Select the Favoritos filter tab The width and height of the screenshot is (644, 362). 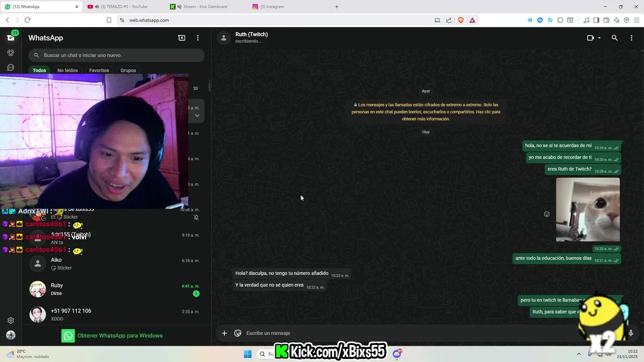click(x=99, y=70)
